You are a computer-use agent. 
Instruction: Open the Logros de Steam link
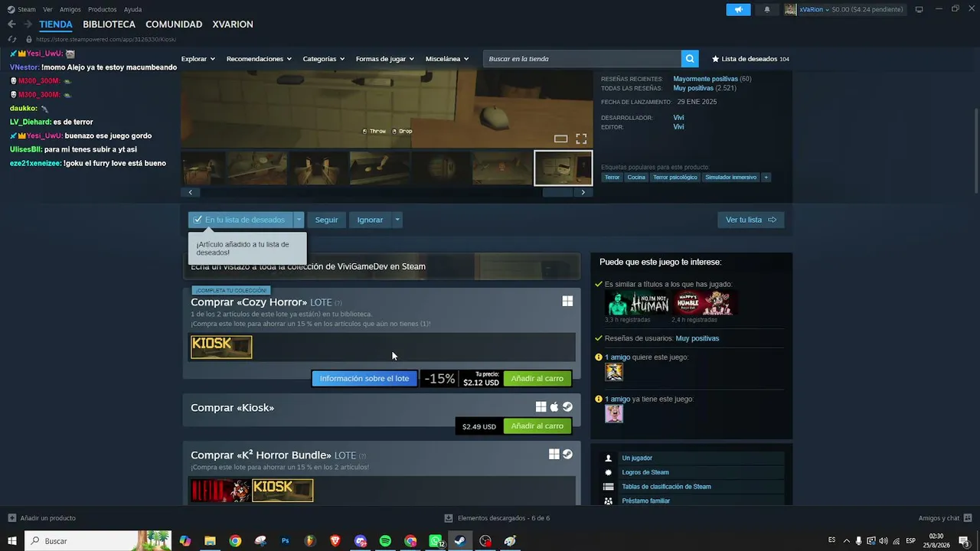tap(645, 472)
